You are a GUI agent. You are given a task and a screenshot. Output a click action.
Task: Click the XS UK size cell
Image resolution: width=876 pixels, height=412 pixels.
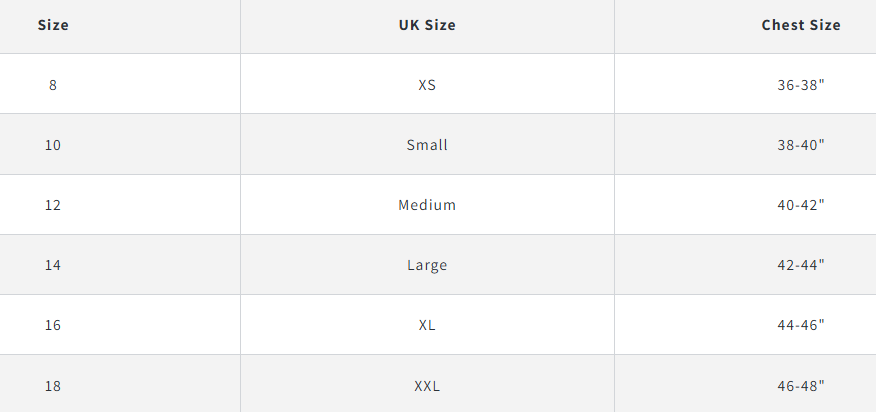427,85
